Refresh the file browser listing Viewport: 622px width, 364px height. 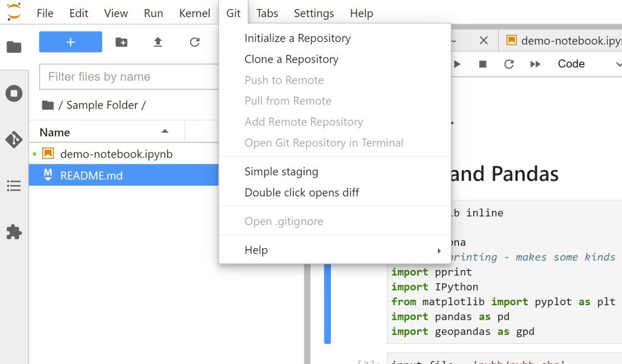pos(194,42)
